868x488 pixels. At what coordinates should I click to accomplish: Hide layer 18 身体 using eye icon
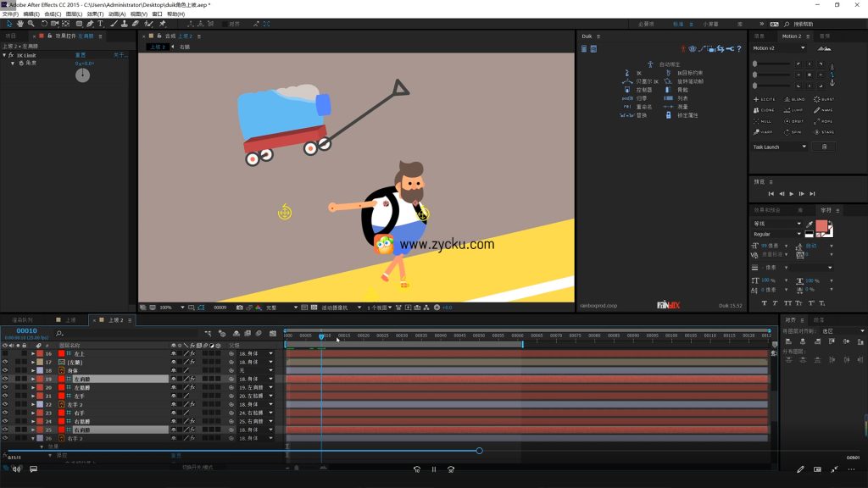point(5,370)
